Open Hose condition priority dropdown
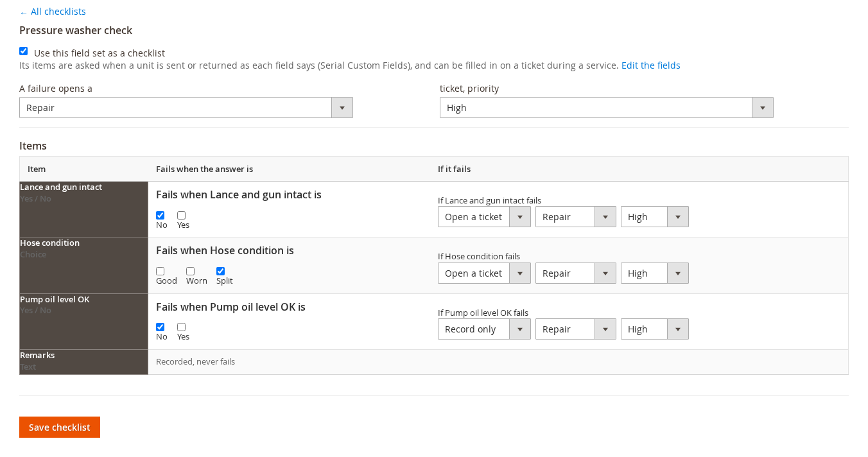 pos(655,273)
